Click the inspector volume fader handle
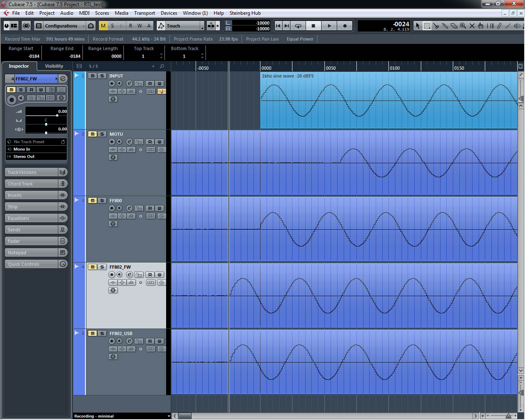 pyautogui.click(x=57, y=116)
